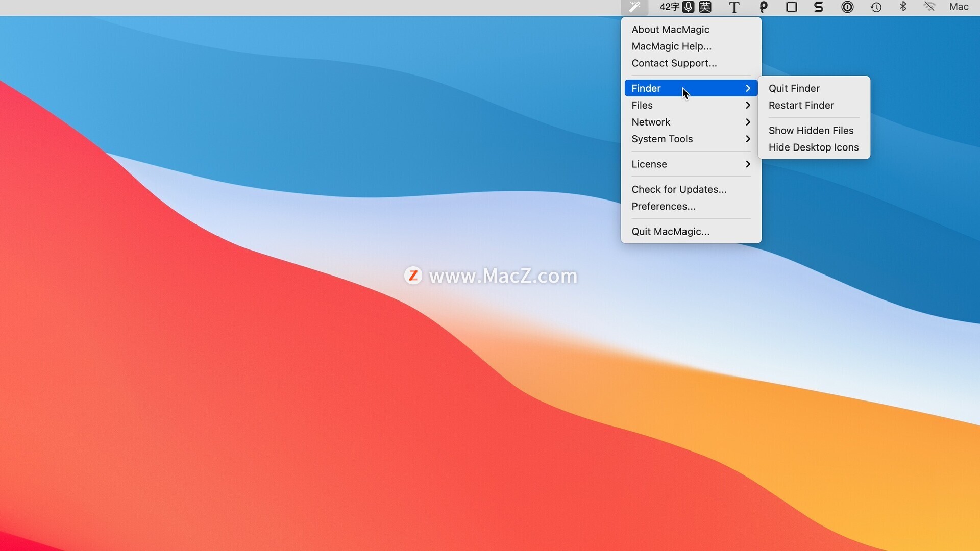Click the chevron on the Files row
The image size is (980, 551).
[748, 105]
